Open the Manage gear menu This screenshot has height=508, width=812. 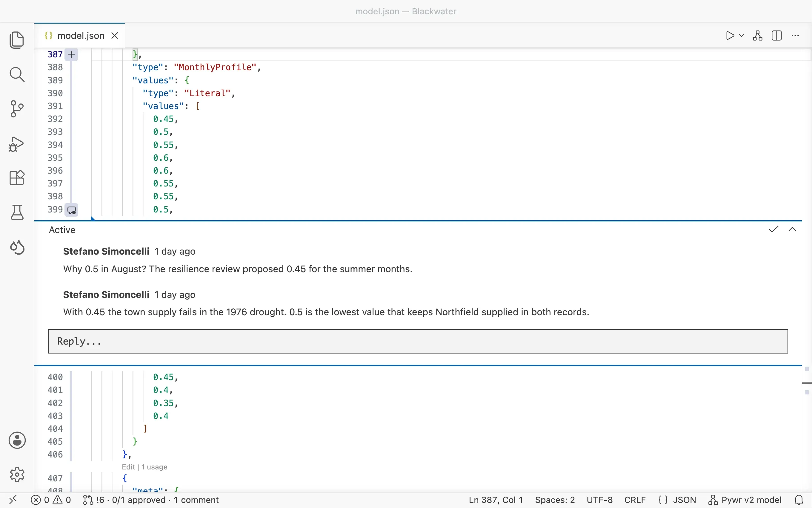pyautogui.click(x=17, y=475)
